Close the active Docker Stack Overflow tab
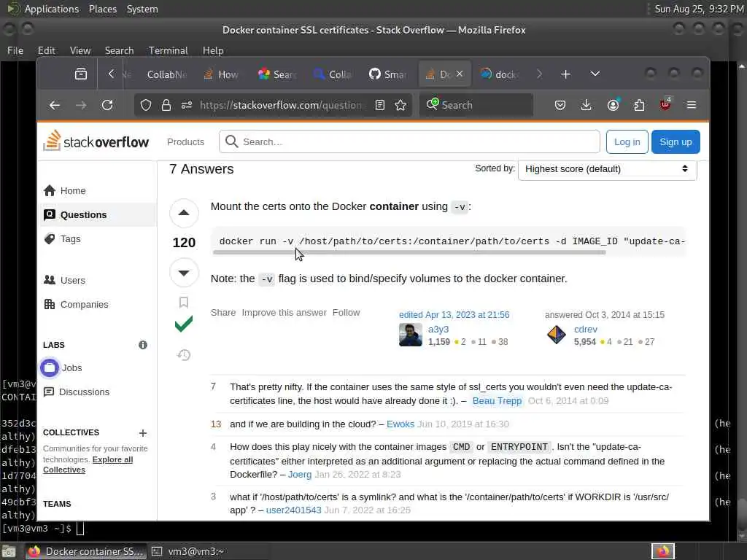 click(460, 74)
